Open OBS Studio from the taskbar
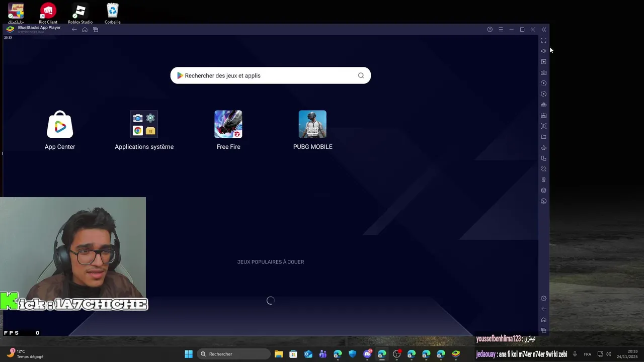This screenshot has width=644, height=362. [x=397, y=354]
